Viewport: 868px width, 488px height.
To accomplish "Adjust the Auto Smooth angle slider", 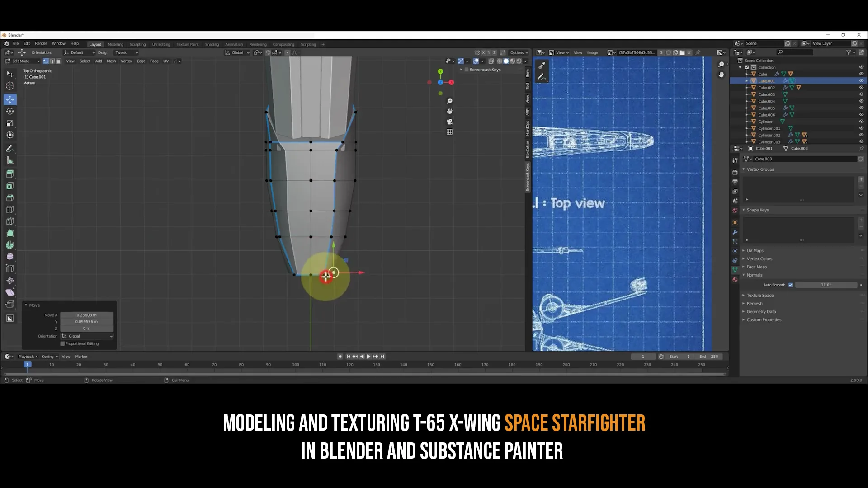I will [826, 285].
